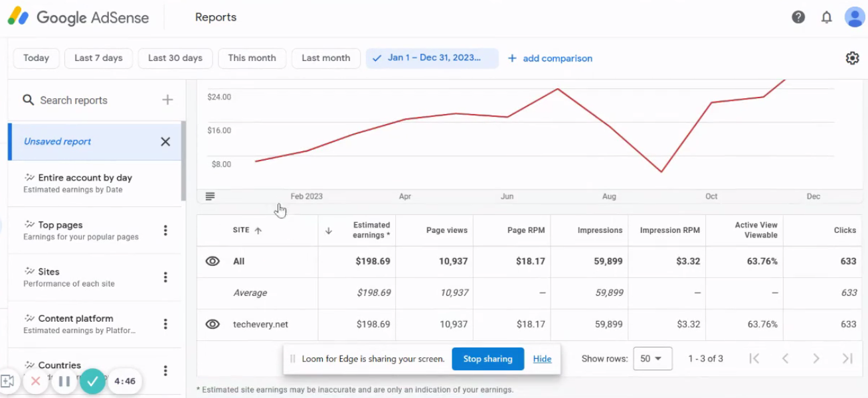This screenshot has width=868, height=398.
Task: Sort by the Impressions column header
Action: [600, 230]
